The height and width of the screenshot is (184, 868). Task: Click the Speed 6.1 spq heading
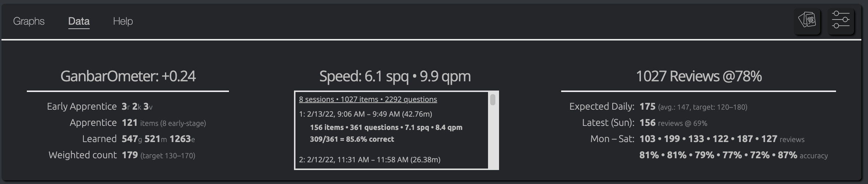click(395, 76)
